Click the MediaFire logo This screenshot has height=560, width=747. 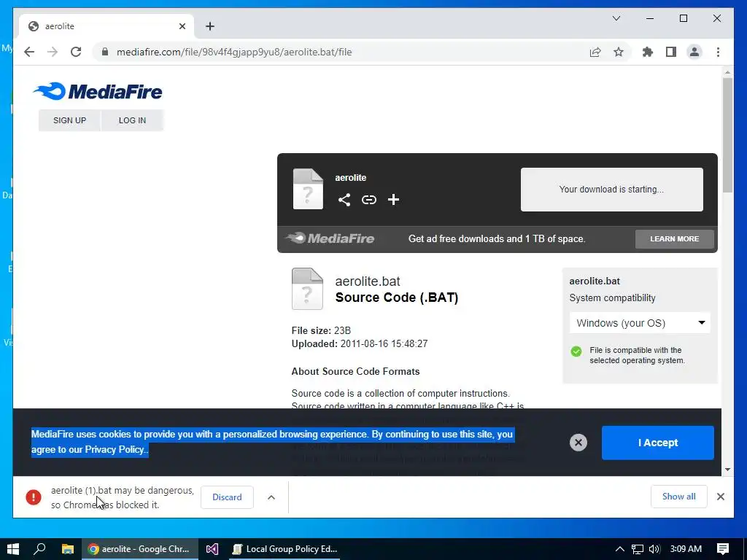click(x=98, y=91)
